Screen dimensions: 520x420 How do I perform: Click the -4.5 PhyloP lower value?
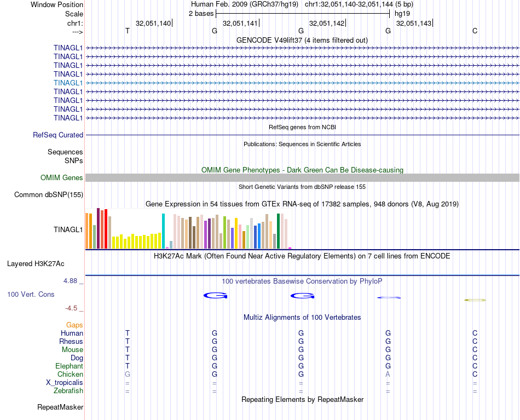71,308
